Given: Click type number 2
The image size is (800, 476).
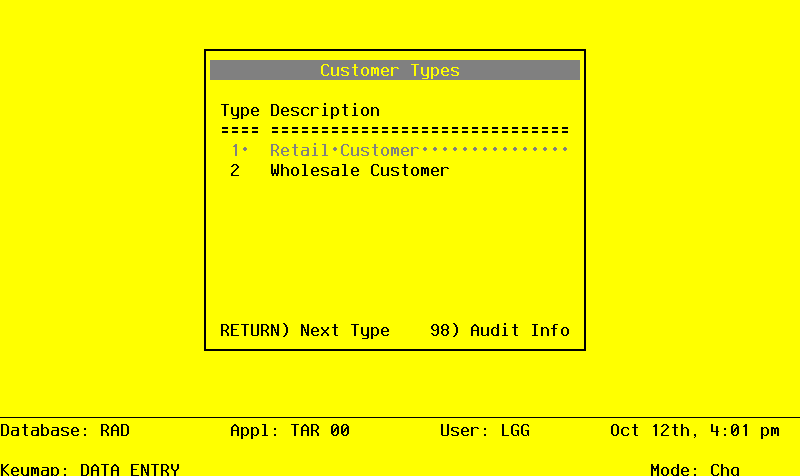Looking at the screenshot, I should [x=235, y=170].
